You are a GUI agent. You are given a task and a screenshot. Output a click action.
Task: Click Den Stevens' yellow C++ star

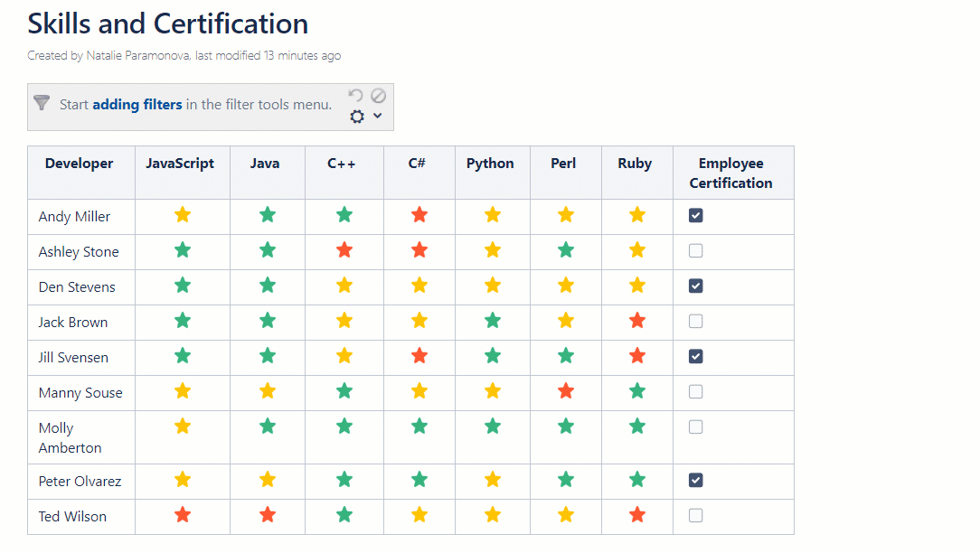click(x=344, y=286)
